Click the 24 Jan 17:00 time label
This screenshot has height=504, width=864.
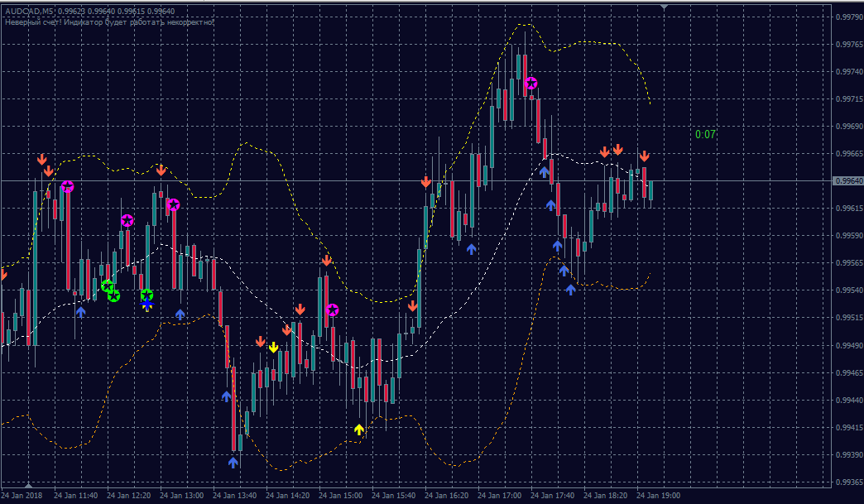pyautogui.click(x=500, y=496)
